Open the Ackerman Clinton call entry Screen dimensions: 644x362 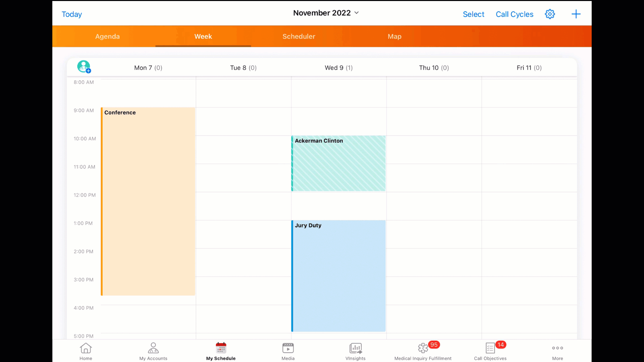(338, 164)
